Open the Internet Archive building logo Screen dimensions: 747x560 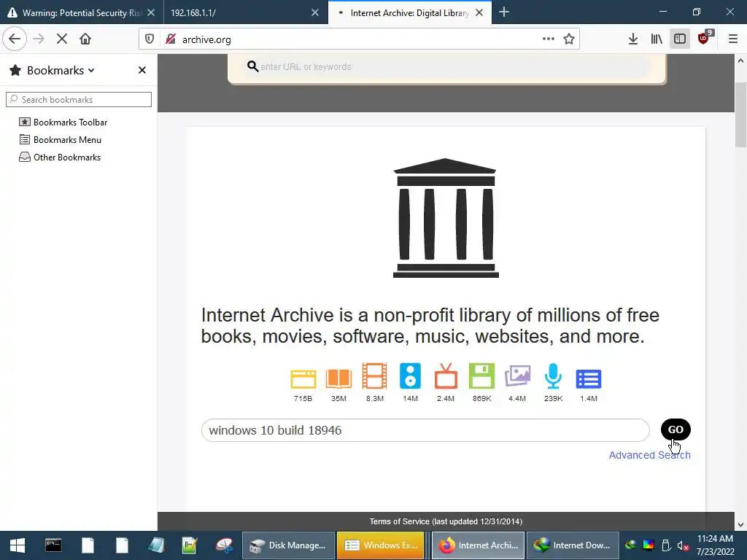coord(446,217)
